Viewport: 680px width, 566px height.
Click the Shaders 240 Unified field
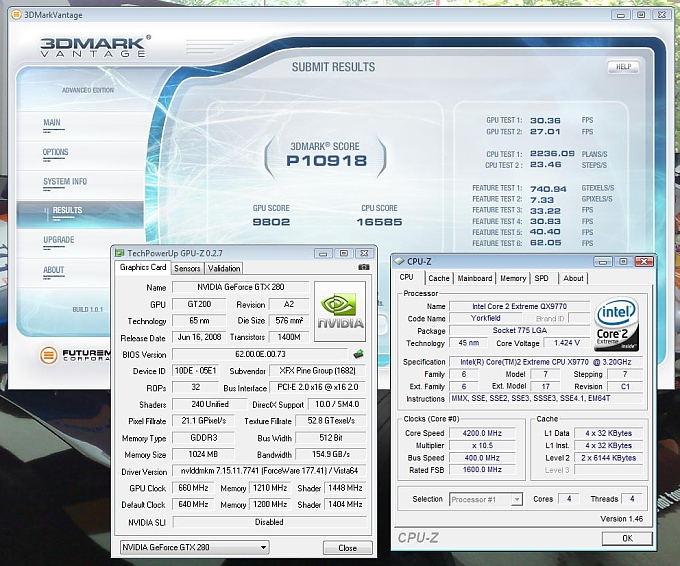(x=210, y=404)
